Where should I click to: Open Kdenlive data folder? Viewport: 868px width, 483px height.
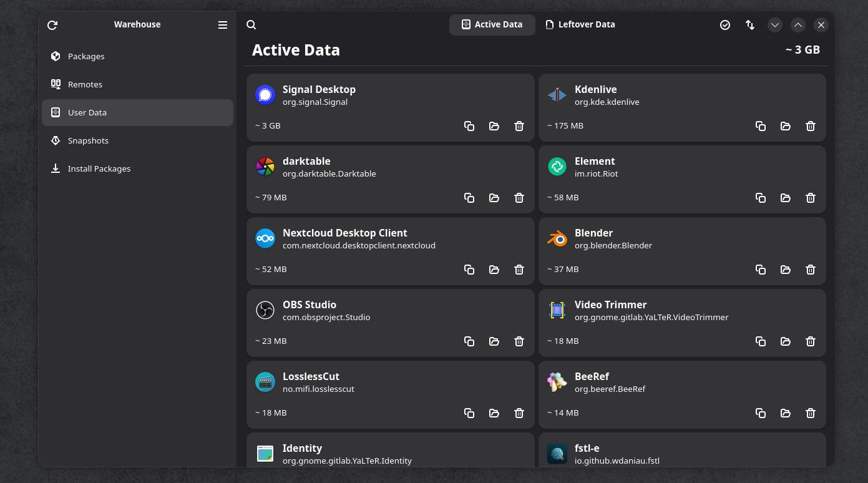(786, 126)
